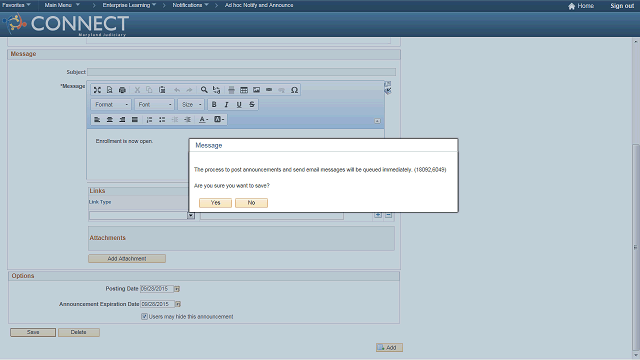
Task: Justify the text block
Action: (135, 119)
